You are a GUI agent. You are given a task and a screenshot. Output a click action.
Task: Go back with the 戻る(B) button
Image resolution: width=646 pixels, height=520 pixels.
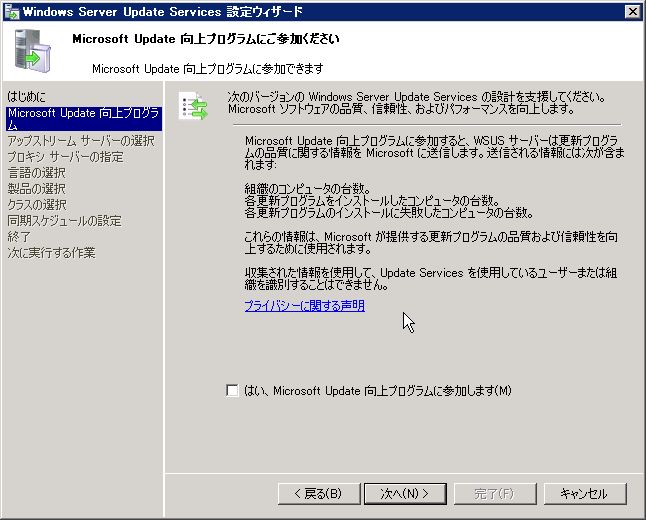pos(319,494)
